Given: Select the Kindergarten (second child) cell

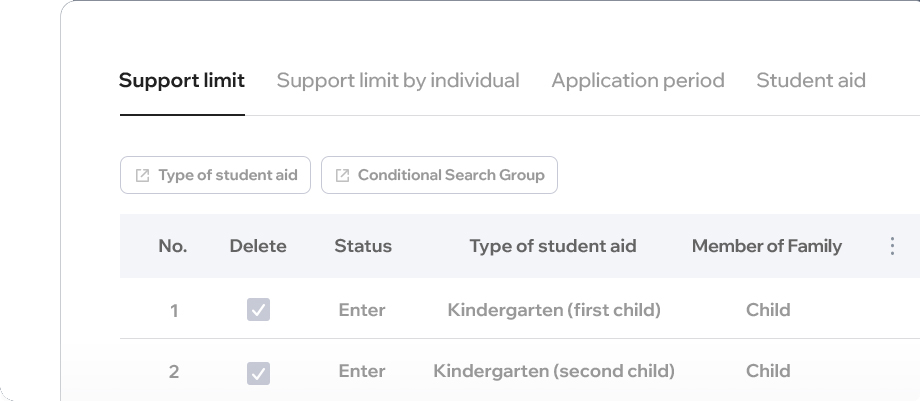Looking at the screenshot, I should tap(554, 371).
